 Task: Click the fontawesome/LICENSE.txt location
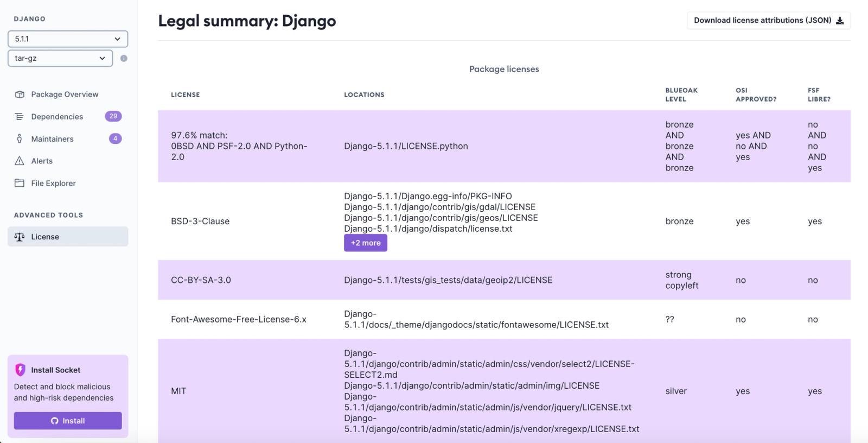pos(476,319)
